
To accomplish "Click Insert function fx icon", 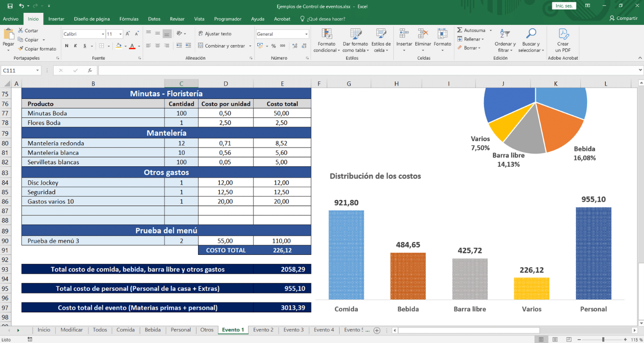I will coord(90,70).
